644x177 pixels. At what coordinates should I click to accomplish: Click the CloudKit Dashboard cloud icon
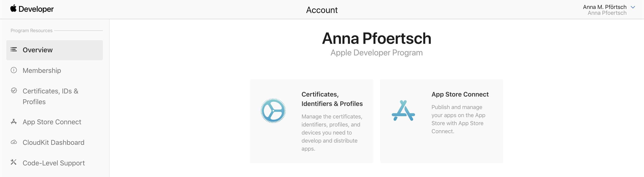pos(14,142)
